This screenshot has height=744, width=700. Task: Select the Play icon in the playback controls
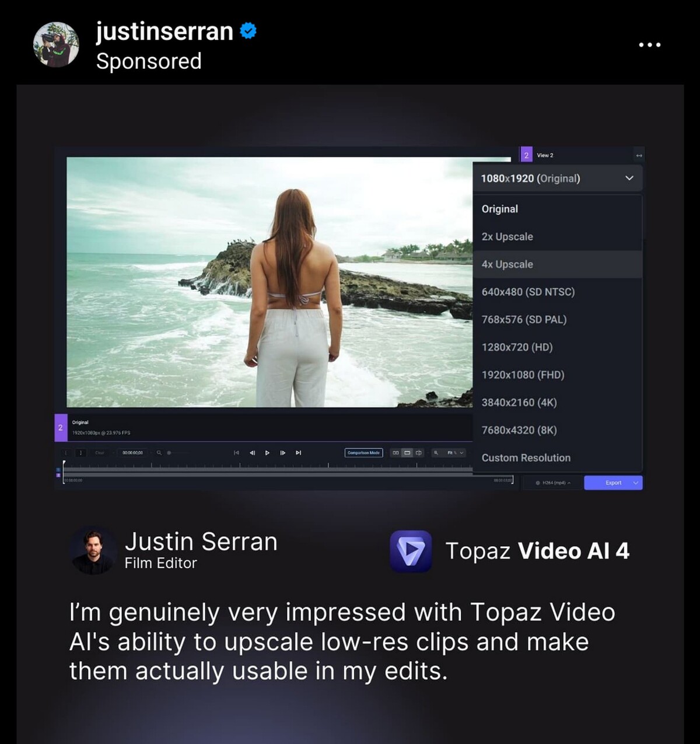(267, 452)
